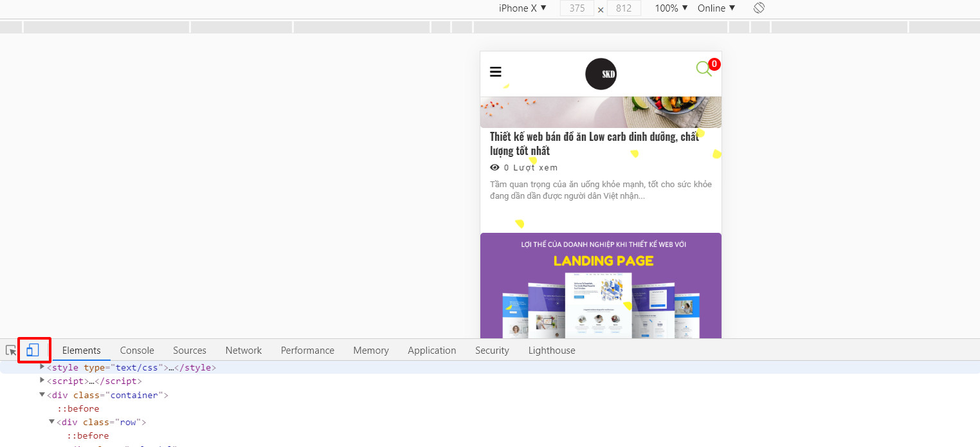The width and height of the screenshot is (980, 447).
Task: Click the purple Landing Page banner image
Action: 601,285
